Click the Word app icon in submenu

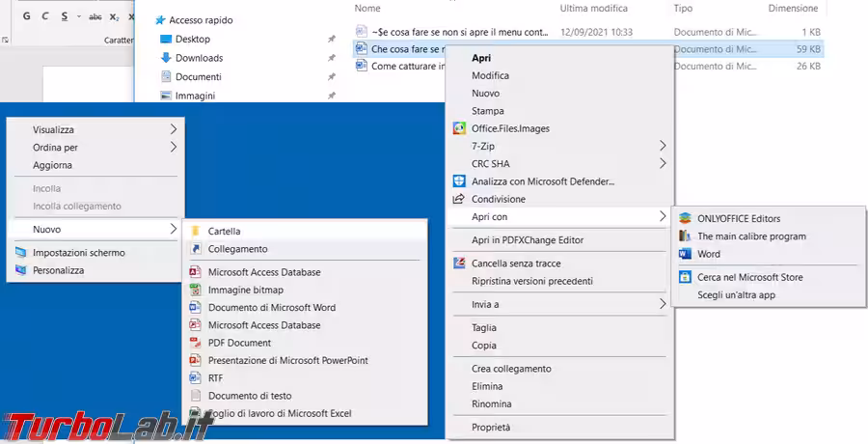pos(685,254)
